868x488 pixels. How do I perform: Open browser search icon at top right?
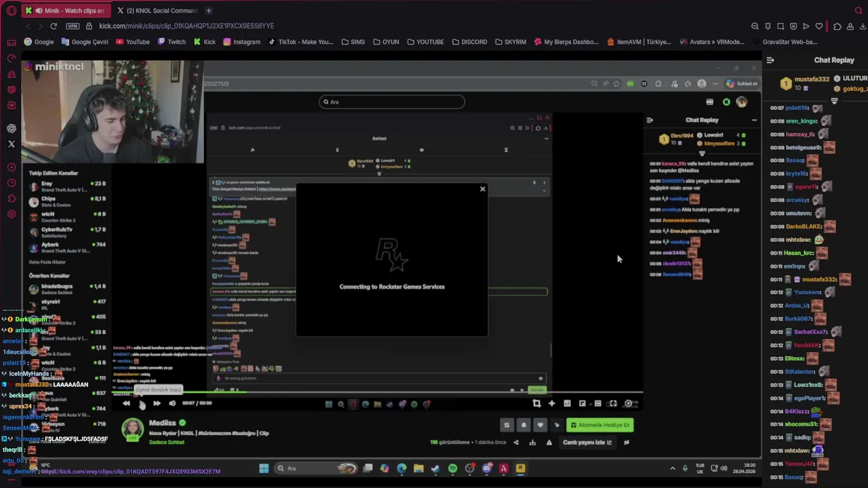point(859,10)
